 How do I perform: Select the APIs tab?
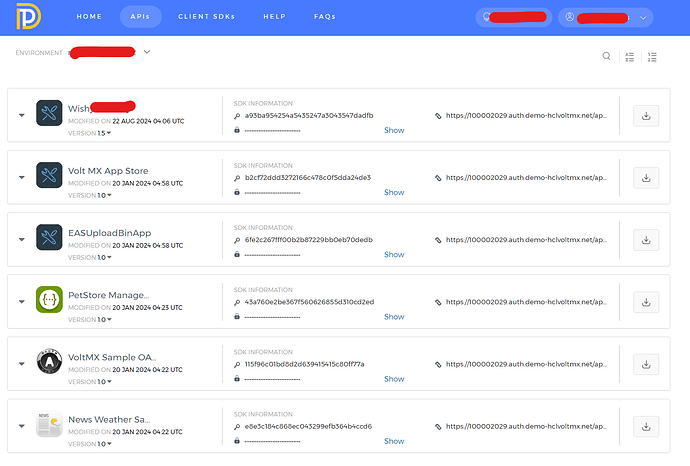140,17
